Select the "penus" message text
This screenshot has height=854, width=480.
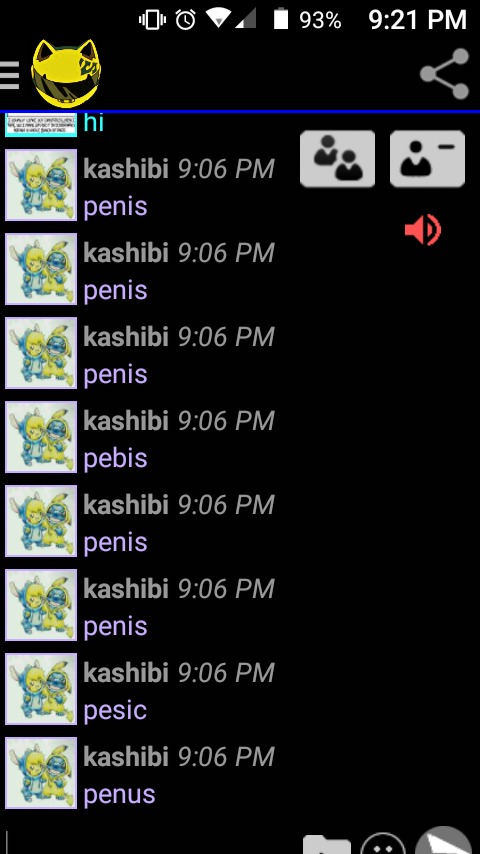click(119, 795)
